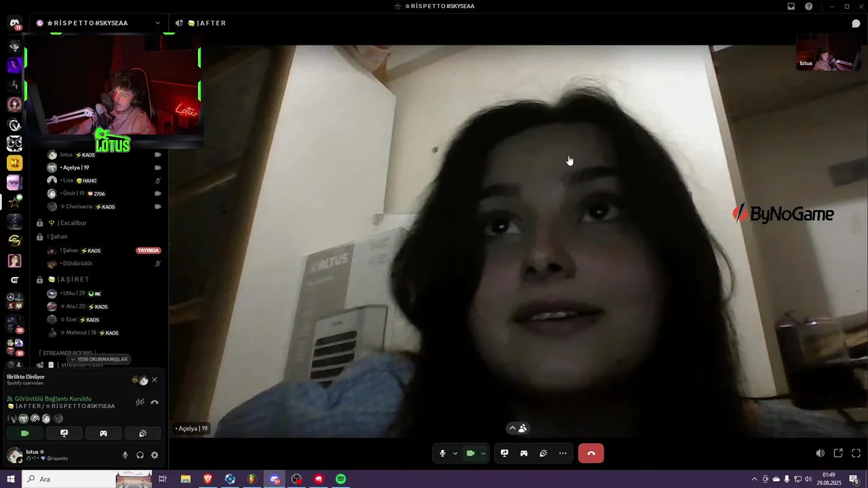Open user settings gear icon
The height and width of the screenshot is (488, 868).
(x=155, y=455)
